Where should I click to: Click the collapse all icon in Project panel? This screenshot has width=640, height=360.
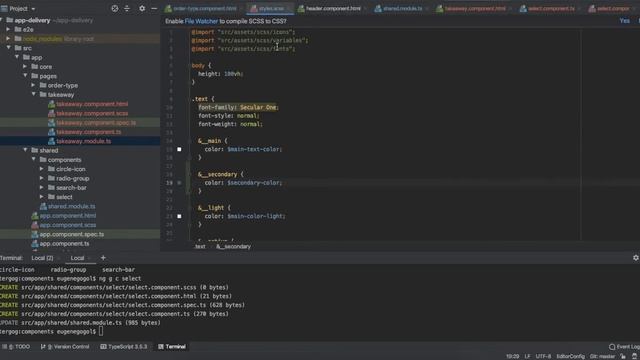coord(127,8)
